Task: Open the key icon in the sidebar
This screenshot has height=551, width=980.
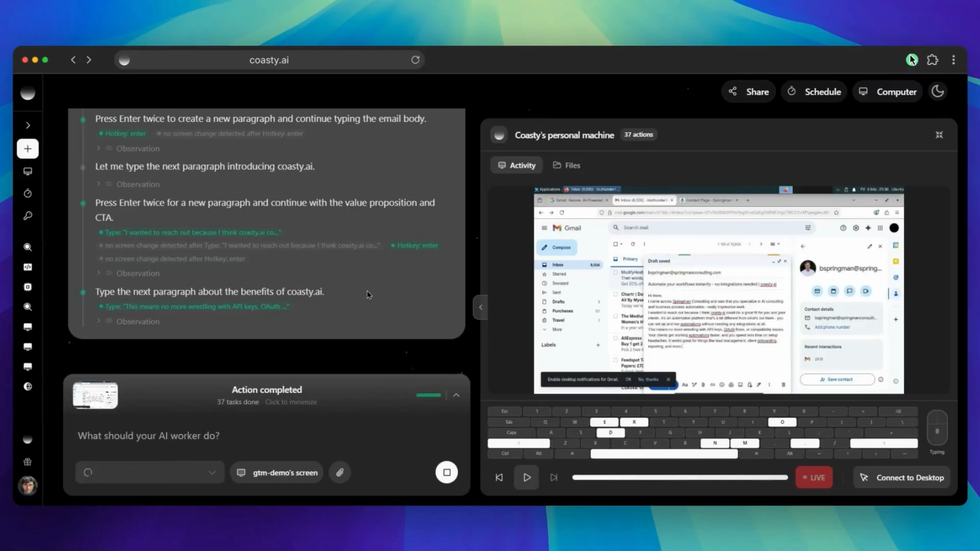Action: 28,216
